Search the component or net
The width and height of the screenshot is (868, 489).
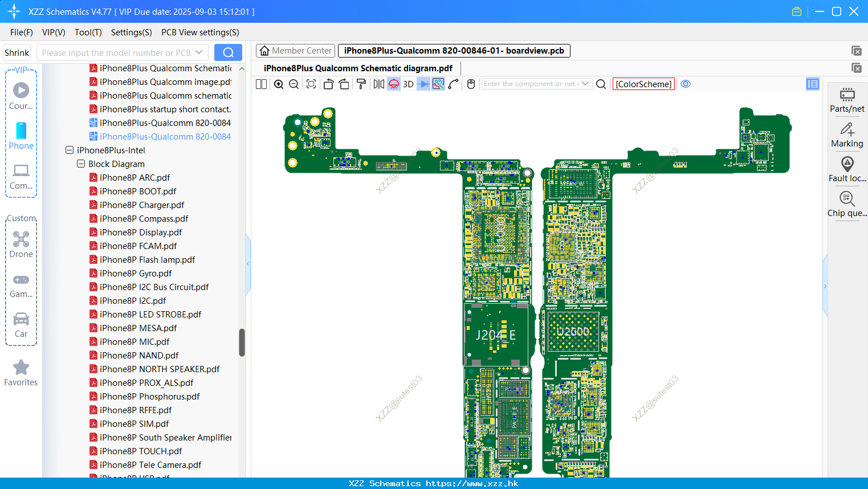[x=601, y=84]
